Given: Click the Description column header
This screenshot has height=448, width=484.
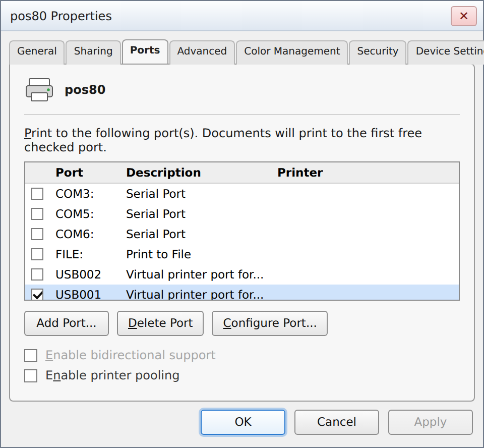Looking at the screenshot, I should coord(163,173).
